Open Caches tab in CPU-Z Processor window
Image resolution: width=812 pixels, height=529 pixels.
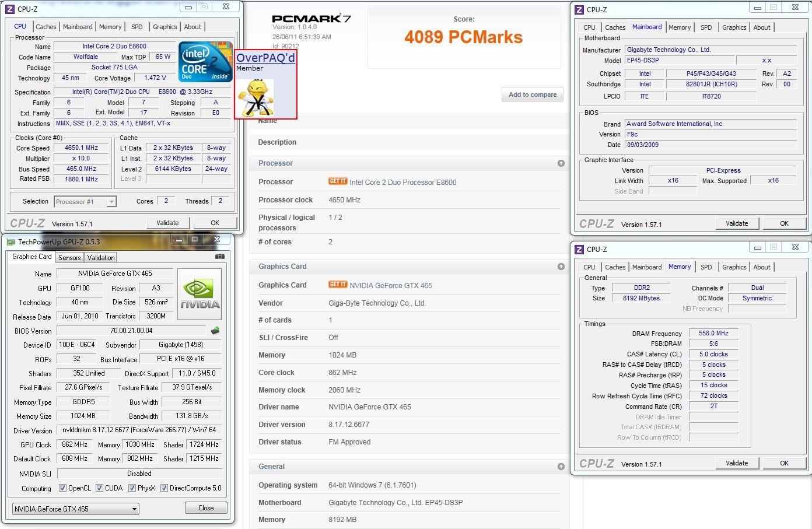tap(46, 27)
